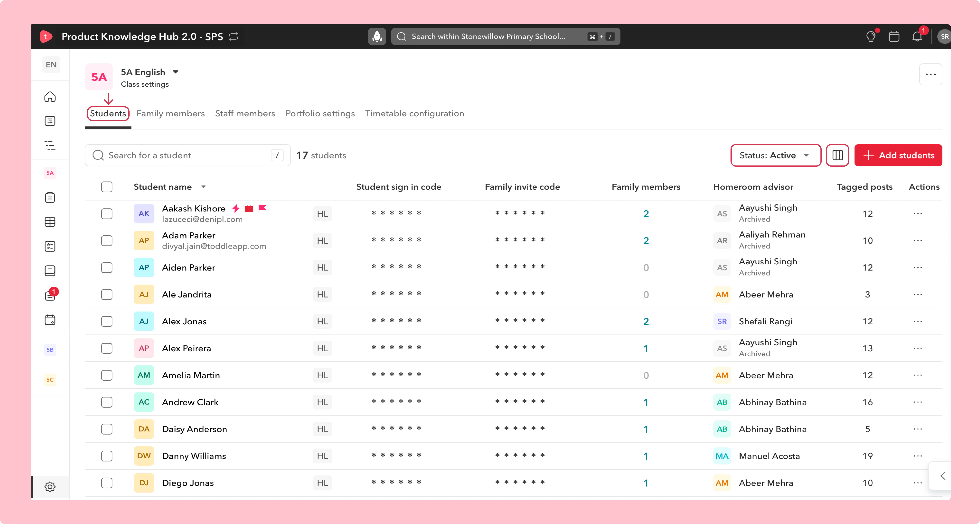Click homeroom advisor Shefali Rangi
This screenshot has height=524, width=980.
pyautogui.click(x=765, y=321)
